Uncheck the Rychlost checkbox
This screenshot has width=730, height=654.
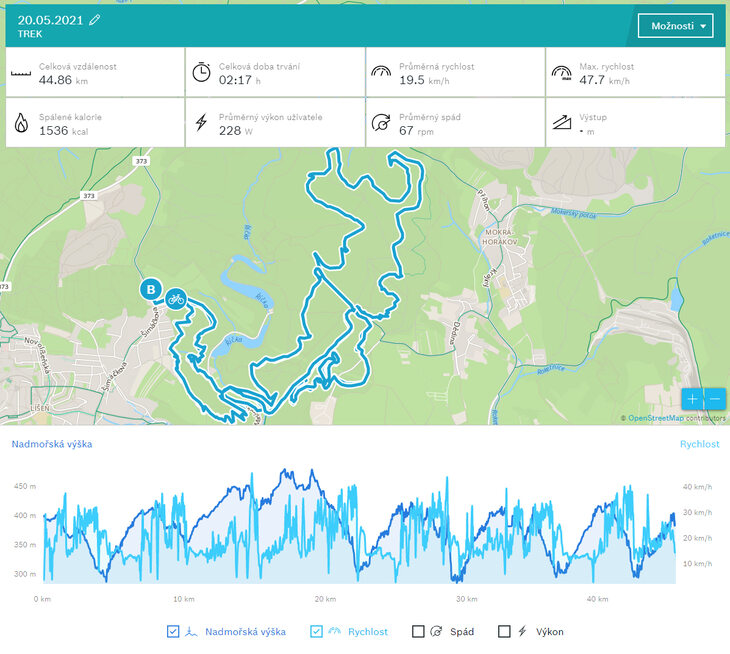pyautogui.click(x=317, y=632)
